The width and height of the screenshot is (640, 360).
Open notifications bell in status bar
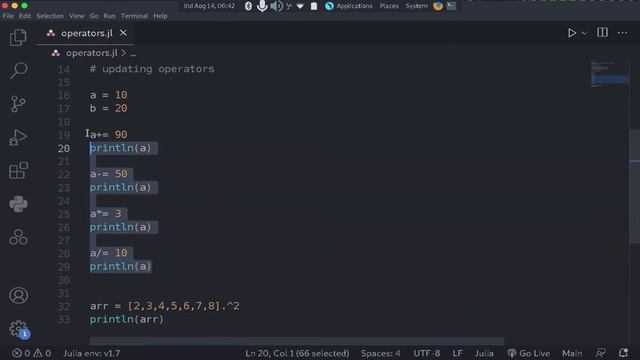[x=623, y=353]
